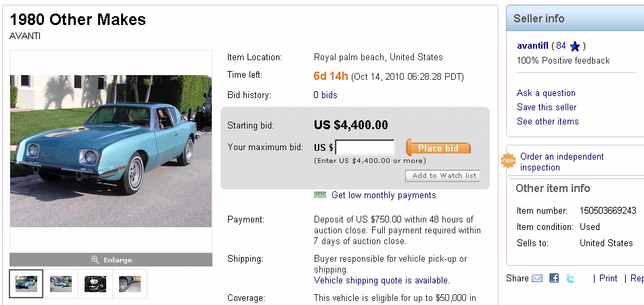Viewport: 644px width, 305px height.
Task: See other items from the seller
Action: coord(547,122)
